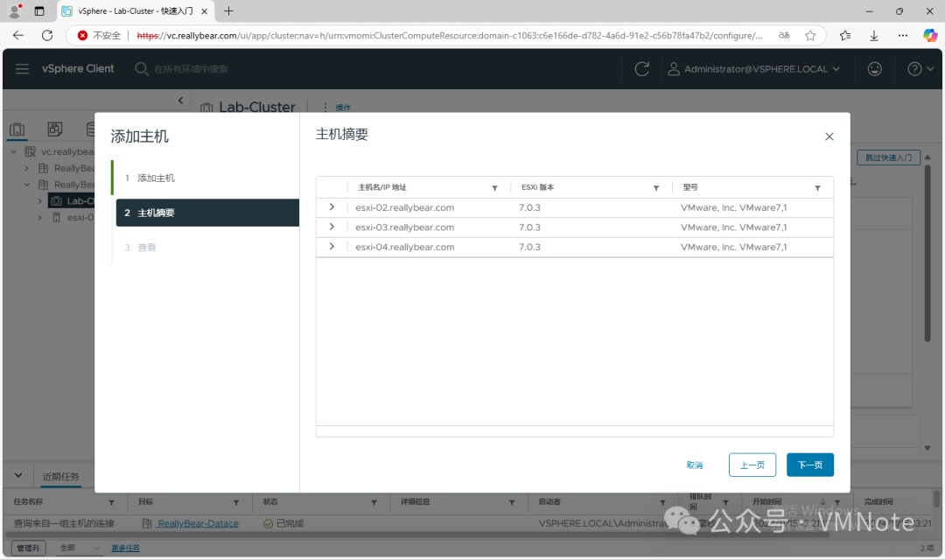The width and height of the screenshot is (945, 560).
Task: Proceed with the 下一页 button
Action: (x=810, y=465)
